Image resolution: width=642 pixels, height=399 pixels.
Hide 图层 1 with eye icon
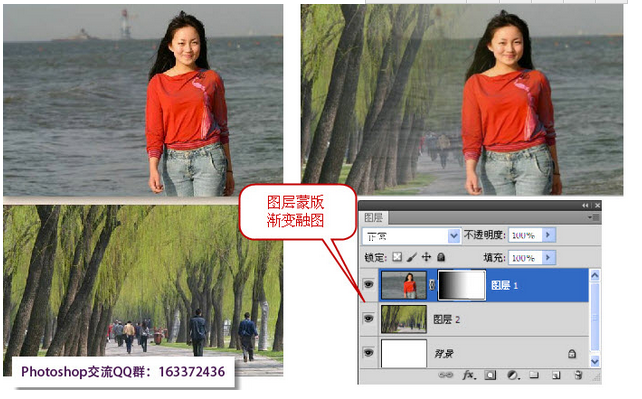click(368, 284)
